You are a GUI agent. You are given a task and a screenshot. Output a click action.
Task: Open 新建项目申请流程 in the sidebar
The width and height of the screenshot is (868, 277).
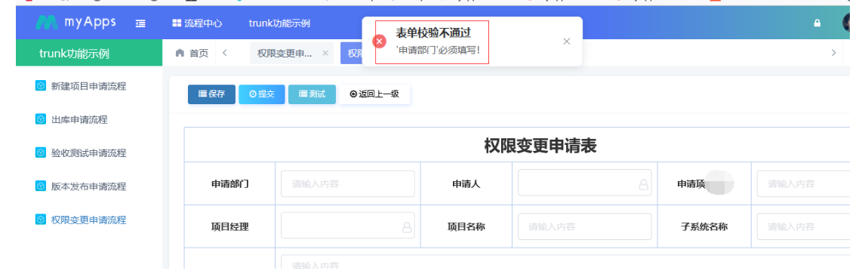click(88, 87)
